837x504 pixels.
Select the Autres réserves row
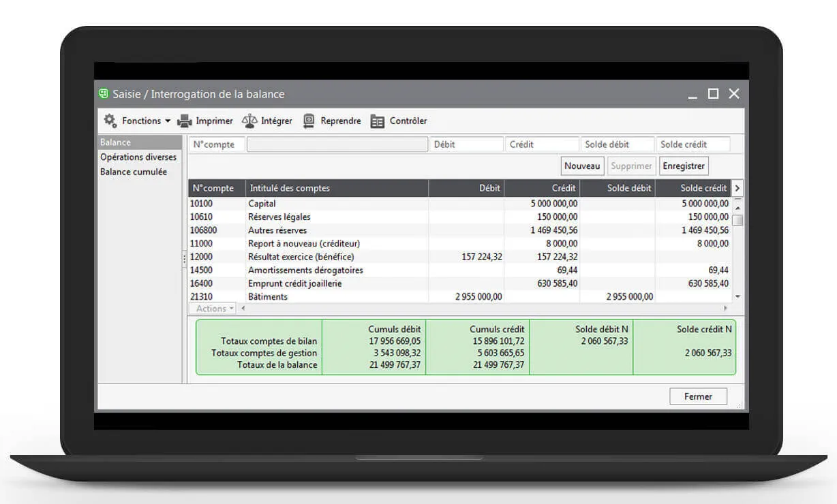tap(459, 230)
